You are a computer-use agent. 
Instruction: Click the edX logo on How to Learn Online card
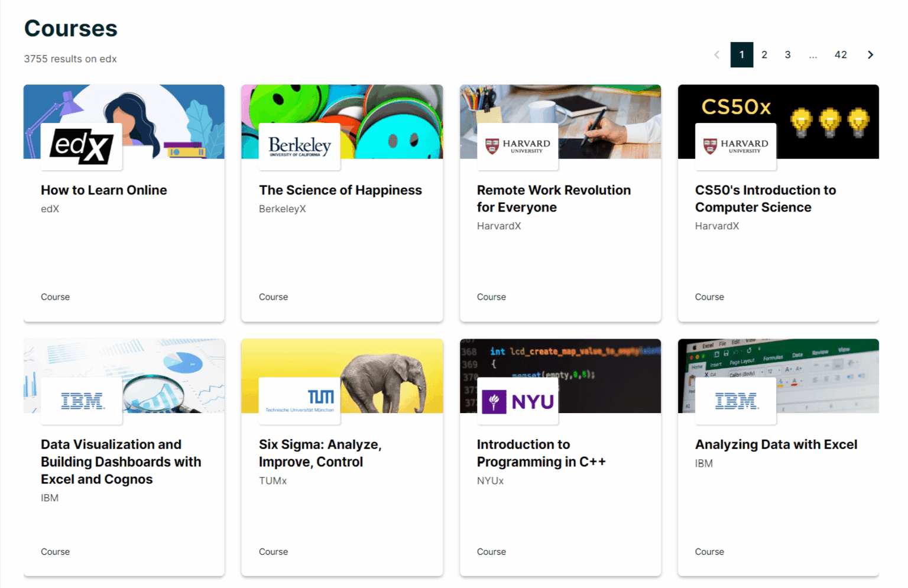(x=81, y=147)
